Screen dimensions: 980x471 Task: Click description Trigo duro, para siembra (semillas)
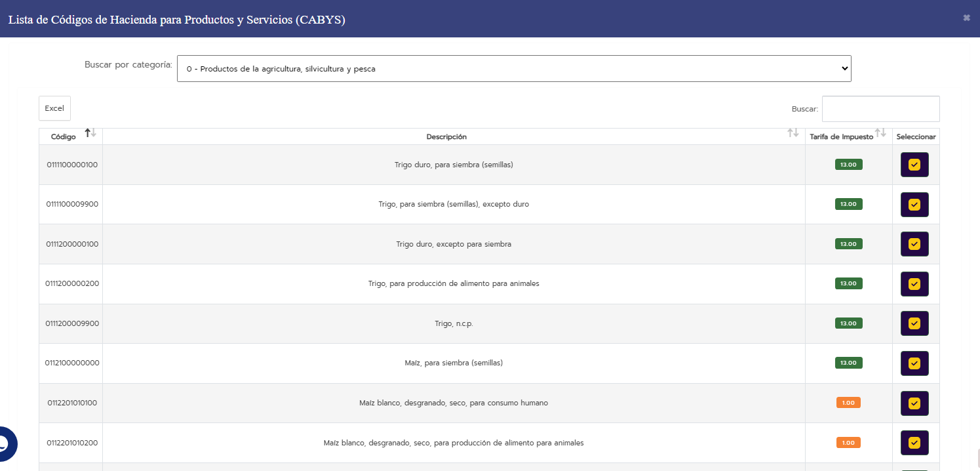point(454,165)
